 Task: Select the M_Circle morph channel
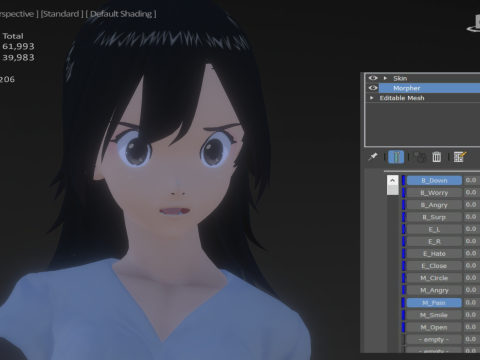coord(434,278)
